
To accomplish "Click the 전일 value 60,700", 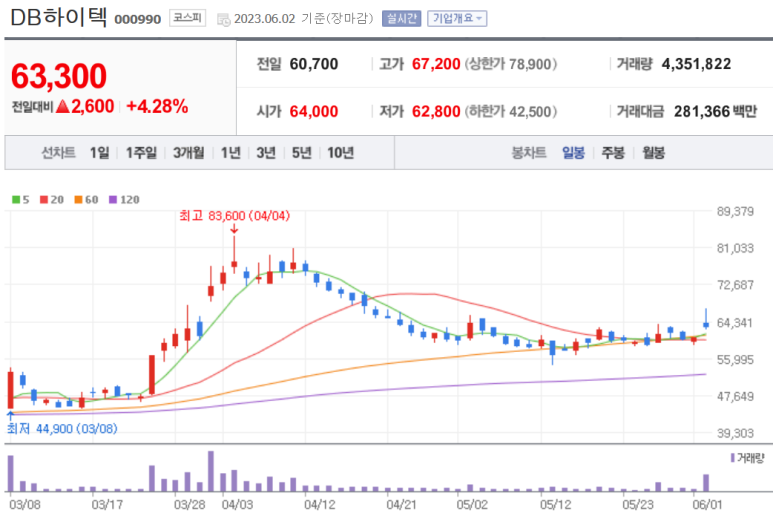I will [x=314, y=64].
